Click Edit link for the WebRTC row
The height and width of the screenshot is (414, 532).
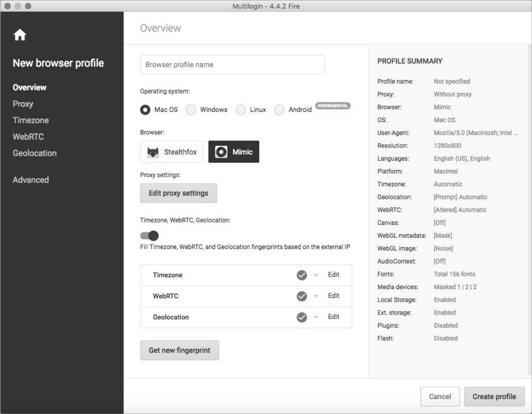coord(333,295)
